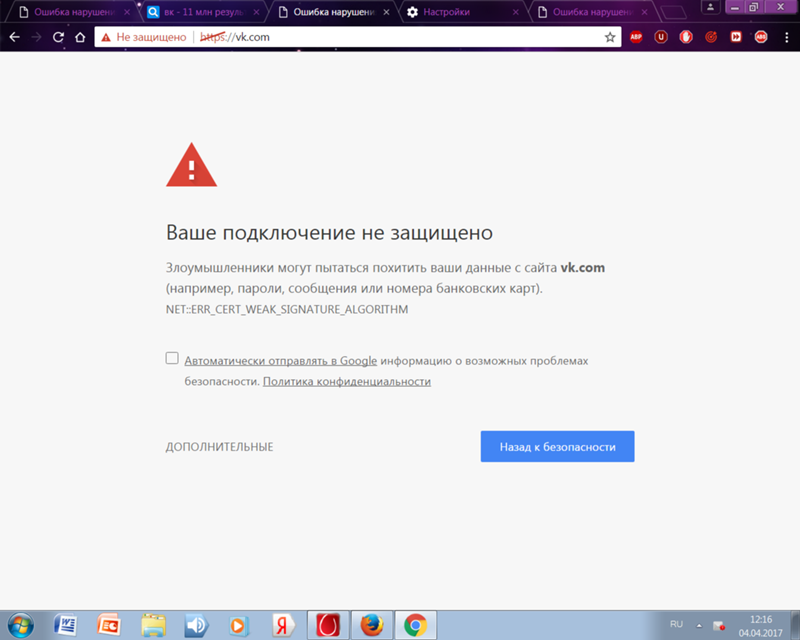The width and height of the screenshot is (800, 640).
Task: Show hidden system tray icons
Action: pyautogui.click(x=699, y=625)
